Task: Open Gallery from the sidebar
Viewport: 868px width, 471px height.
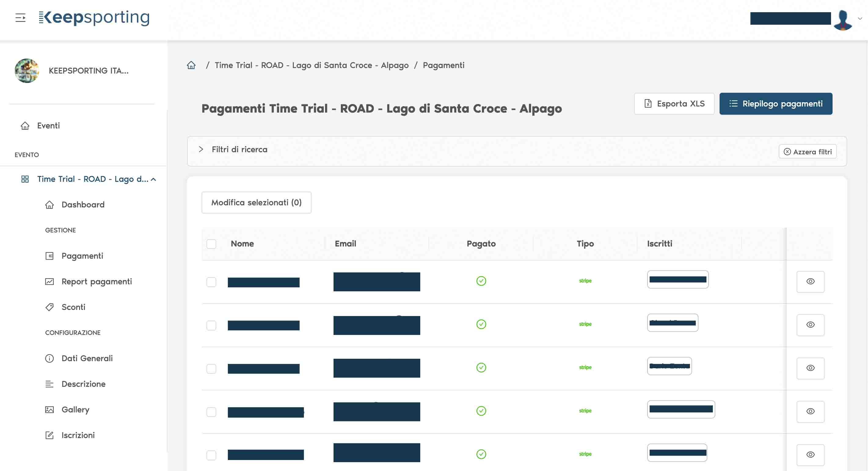Action: coord(75,409)
